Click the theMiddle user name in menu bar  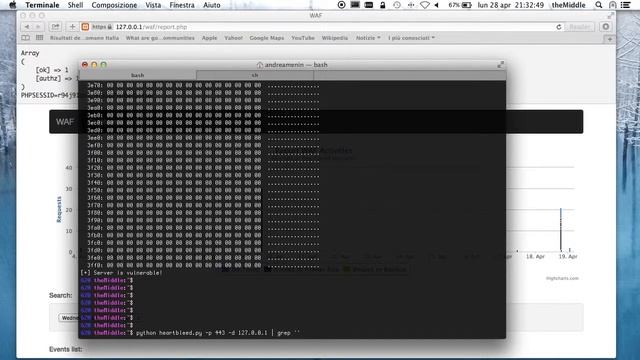[569, 5]
